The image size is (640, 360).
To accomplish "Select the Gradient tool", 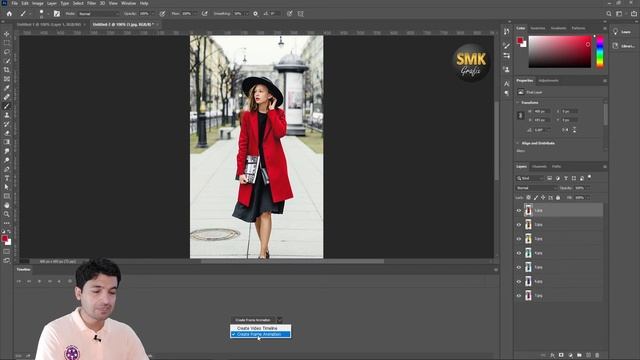I will [x=7, y=142].
